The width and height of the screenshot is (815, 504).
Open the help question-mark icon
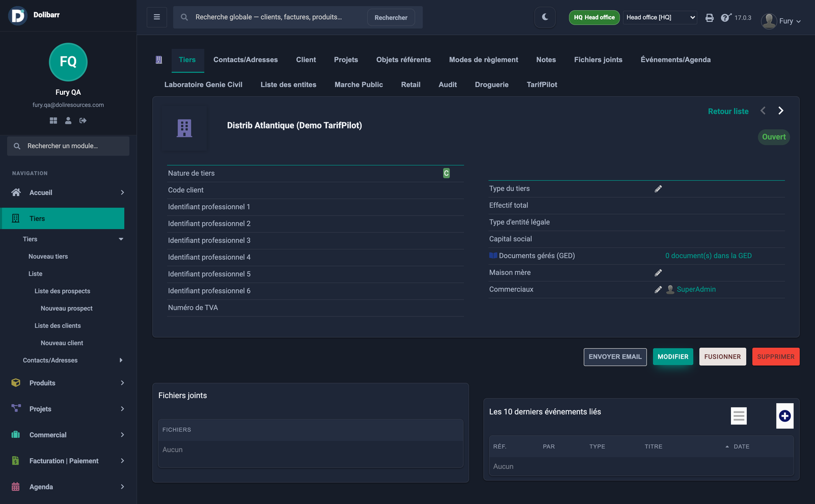click(x=726, y=17)
